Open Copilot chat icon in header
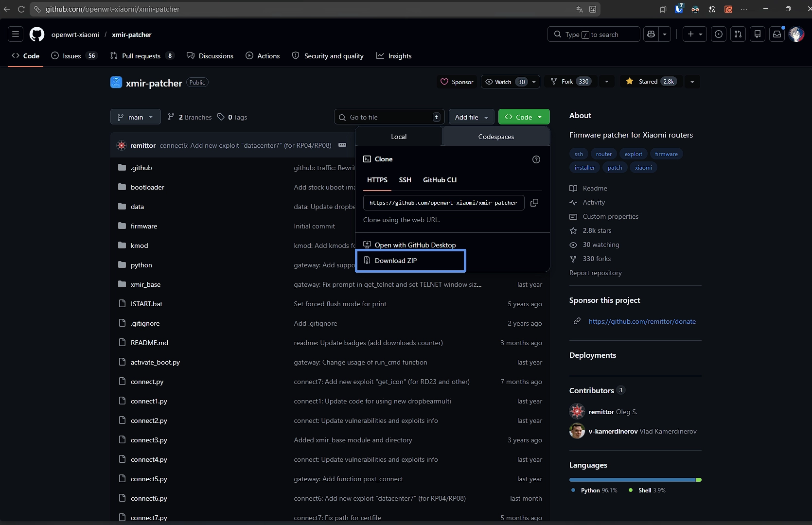Viewport: 812px width, 525px height. (651, 34)
